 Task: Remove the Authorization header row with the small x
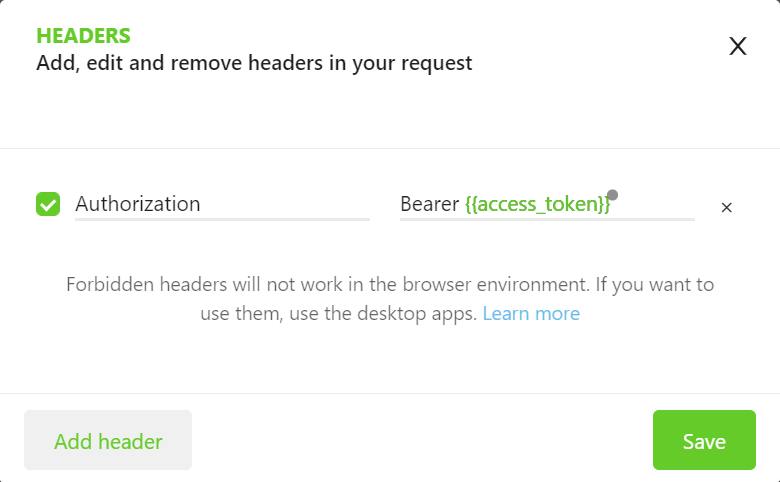pos(727,208)
